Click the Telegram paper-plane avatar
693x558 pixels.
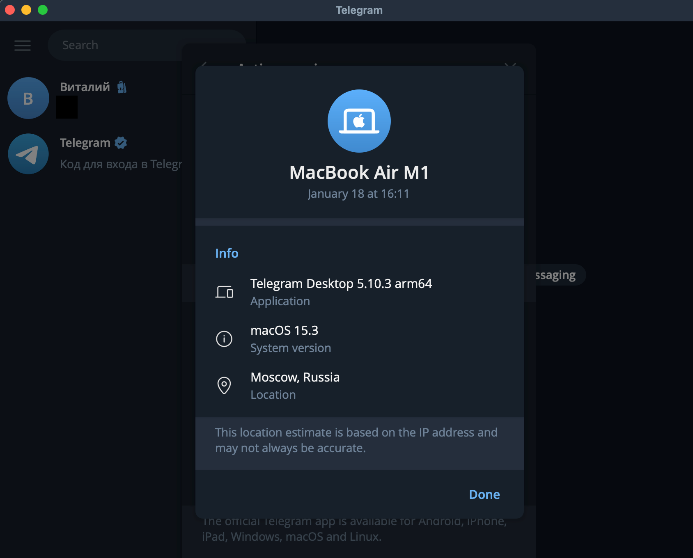coord(28,154)
